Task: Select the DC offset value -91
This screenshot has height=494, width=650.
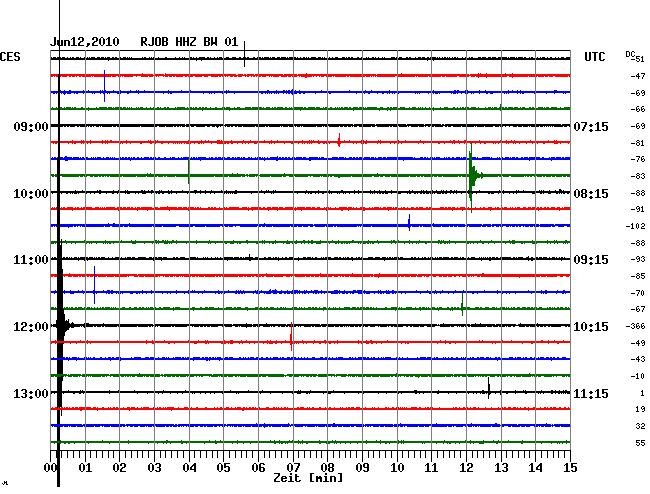Action: click(x=638, y=209)
